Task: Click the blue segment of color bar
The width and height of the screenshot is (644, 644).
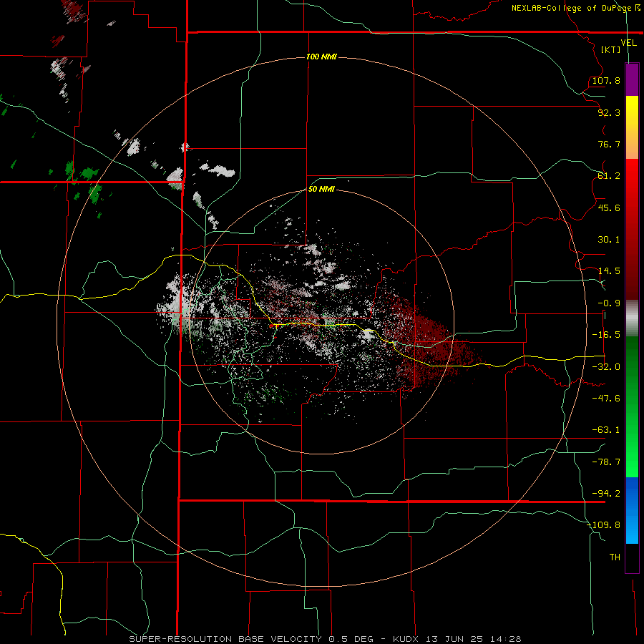Action: click(632, 510)
